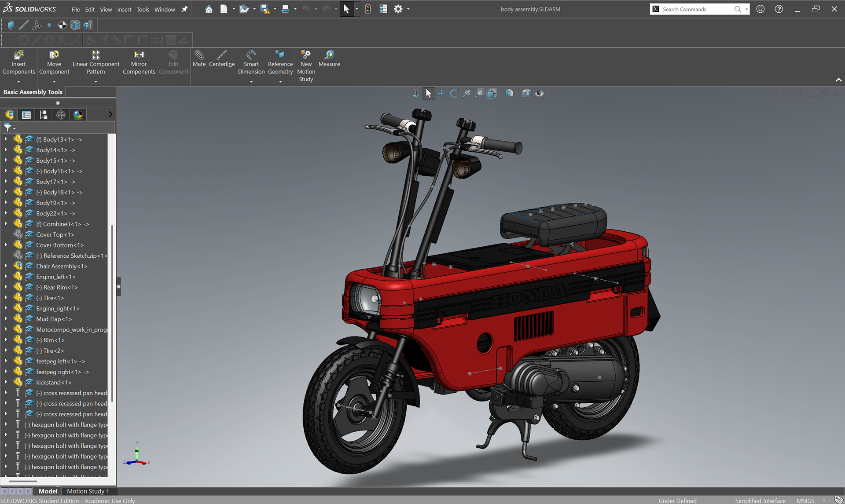This screenshot has height=504, width=845.
Task: Open the Insert Components dropdown arrow
Action: click(x=18, y=82)
